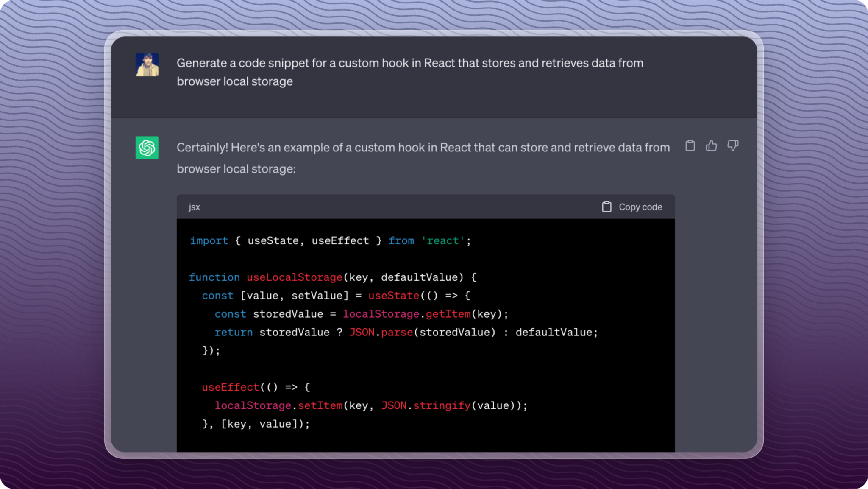
Task: Select the jsx language label
Action: [194, 207]
